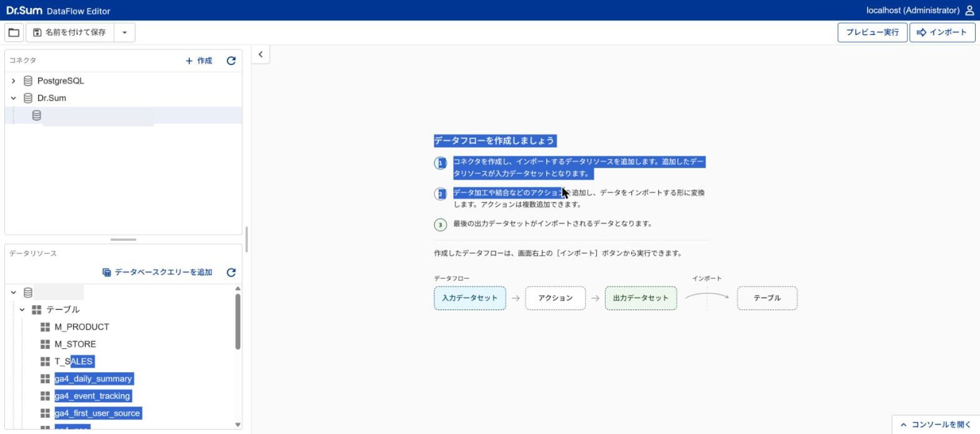This screenshot has width=980, height=434.
Task: Open the dropdown arrow next to 名前を付けて保存
Action: tap(124, 33)
